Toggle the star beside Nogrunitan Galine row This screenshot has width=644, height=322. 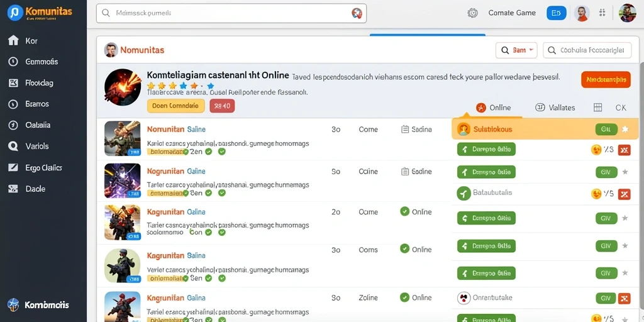coord(625,172)
